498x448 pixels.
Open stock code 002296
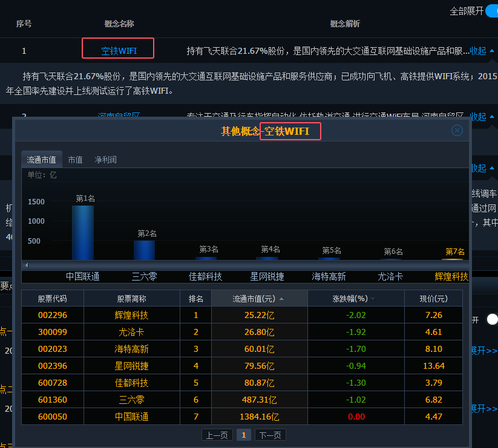click(x=53, y=315)
